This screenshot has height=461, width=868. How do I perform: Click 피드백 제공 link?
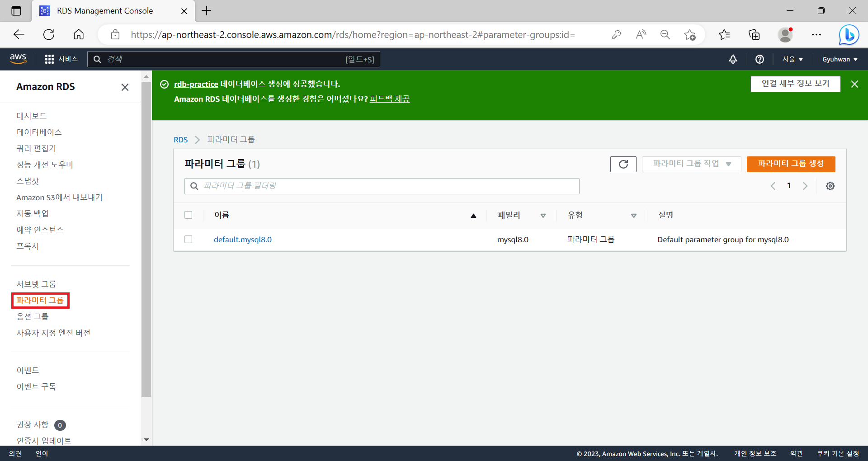pos(390,99)
